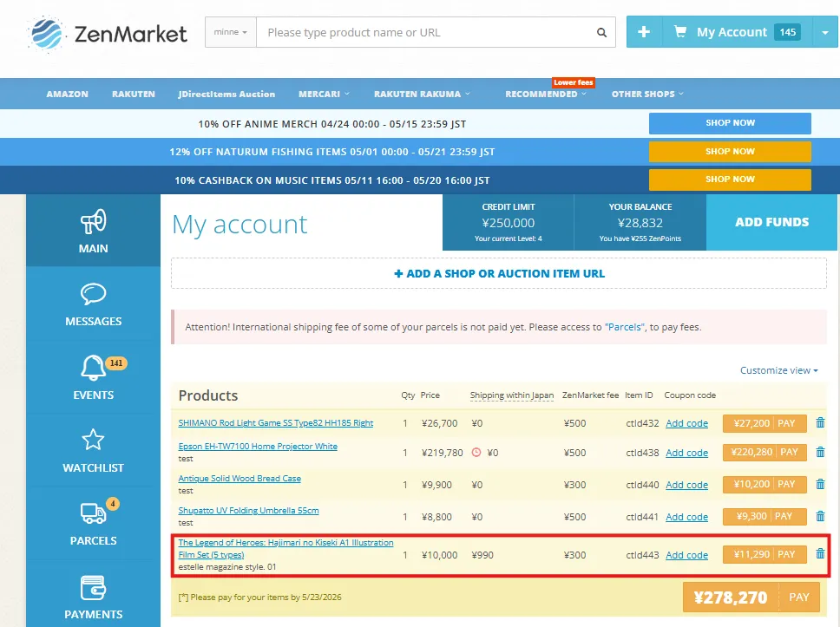
Task: Add coupon code for item ctId432
Action: coord(686,423)
